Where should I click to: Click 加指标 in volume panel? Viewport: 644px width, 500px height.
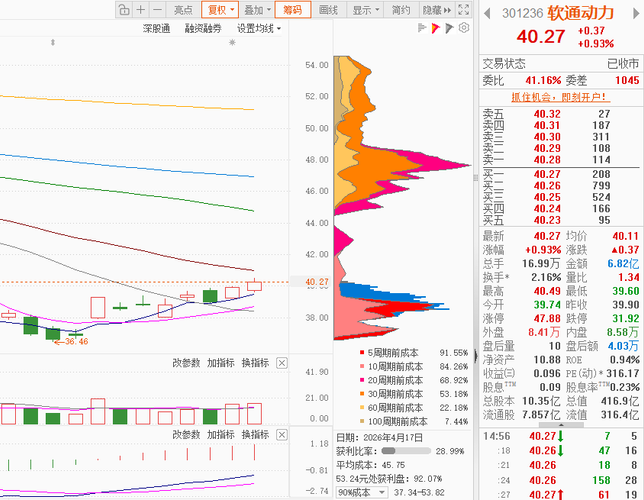point(221,363)
